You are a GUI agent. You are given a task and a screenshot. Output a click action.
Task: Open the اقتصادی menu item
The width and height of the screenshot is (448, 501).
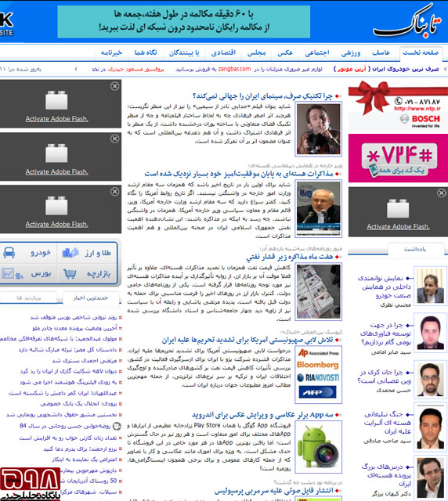[223, 52]
